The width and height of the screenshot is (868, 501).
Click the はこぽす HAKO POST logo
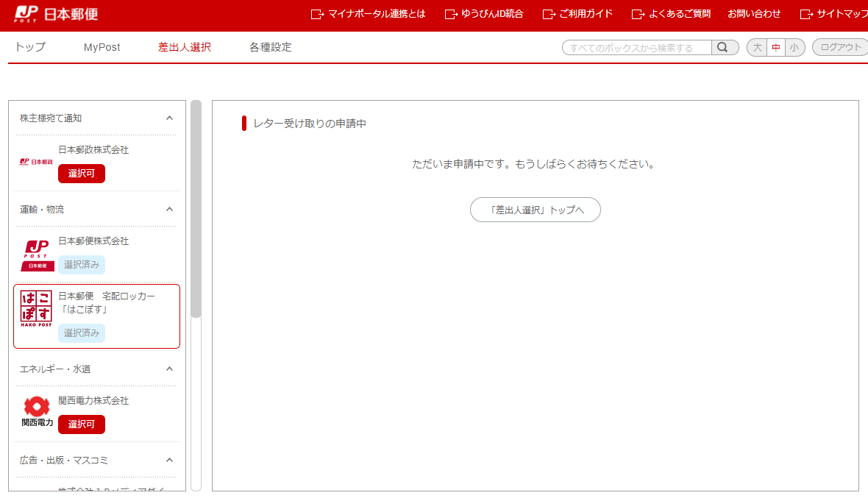tap(36, 308)
